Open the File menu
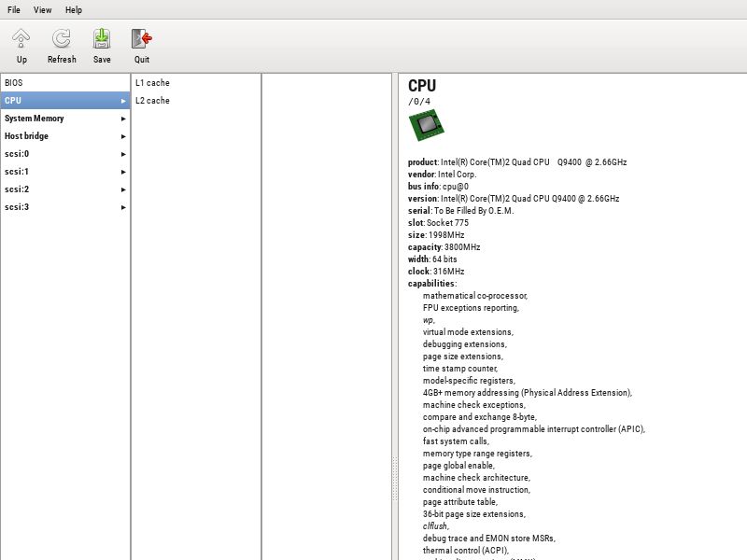 click(13, 9)
